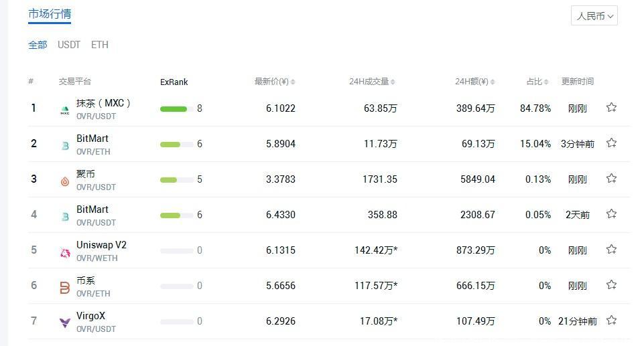Screen dimensions: 644x346
Task: Toggle star on BitMart OVR/USDT row
Action: coord(611,213)
